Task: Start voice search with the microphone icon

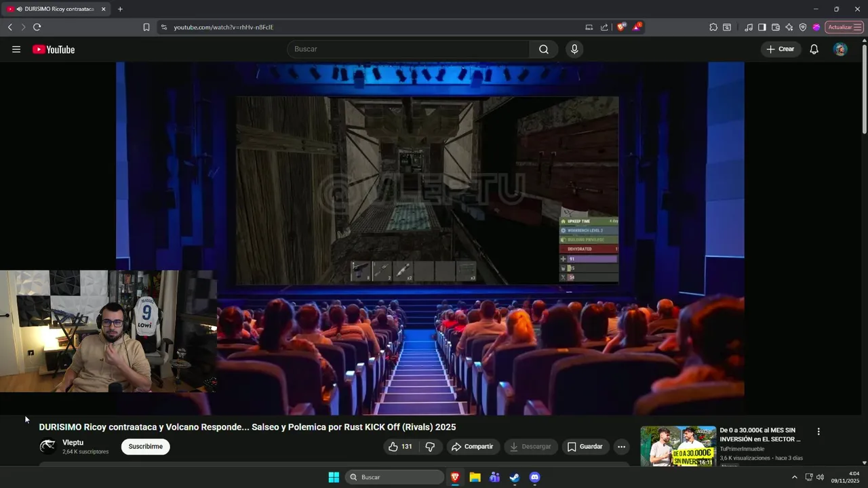Action: (574, 49)
